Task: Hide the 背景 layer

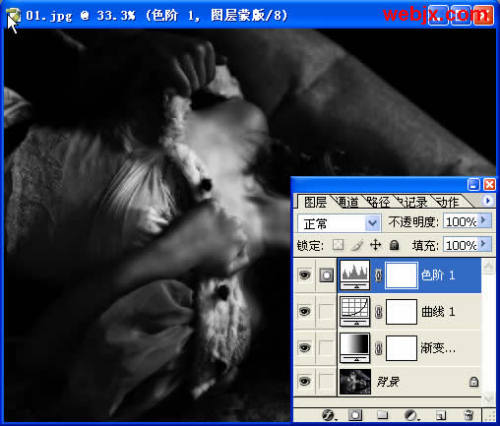Action: click(304, 381)
